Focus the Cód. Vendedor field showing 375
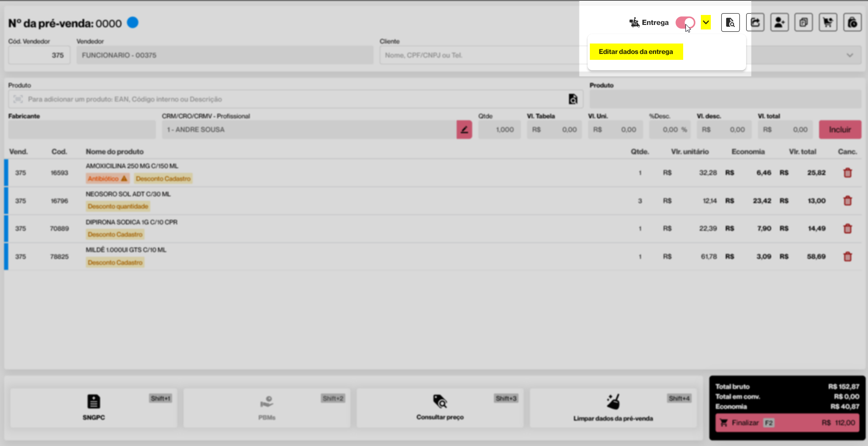Image resolution: width=868 pixels, height=446 pixels. (x=39, y=55)
